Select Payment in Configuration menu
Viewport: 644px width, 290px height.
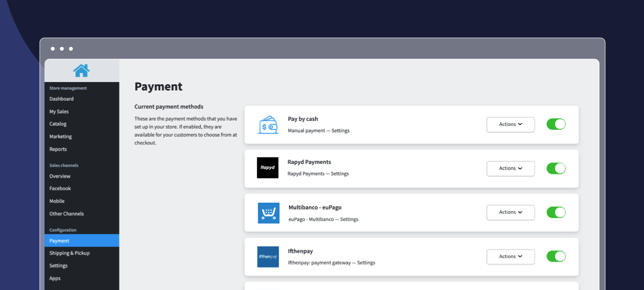(82, 241)
